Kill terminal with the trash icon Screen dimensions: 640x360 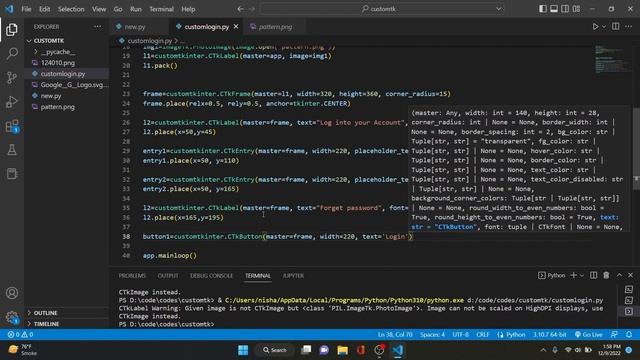coord(606,276)
